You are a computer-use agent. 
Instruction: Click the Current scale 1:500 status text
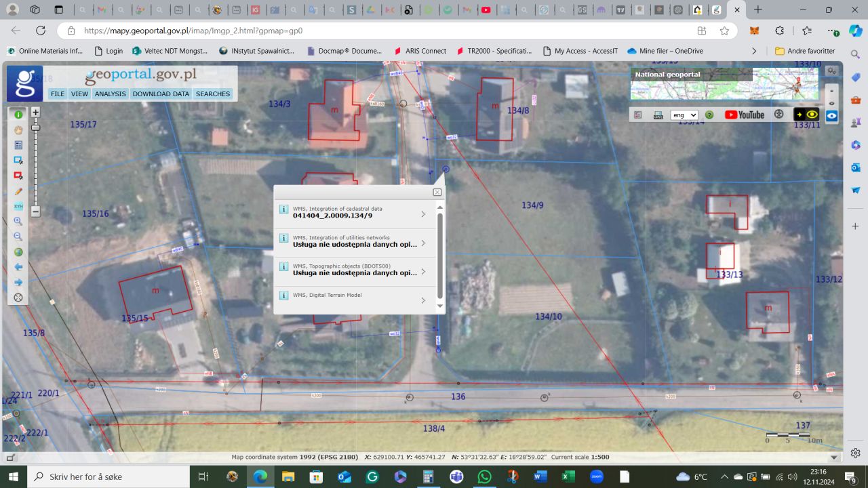click(580, 457)
